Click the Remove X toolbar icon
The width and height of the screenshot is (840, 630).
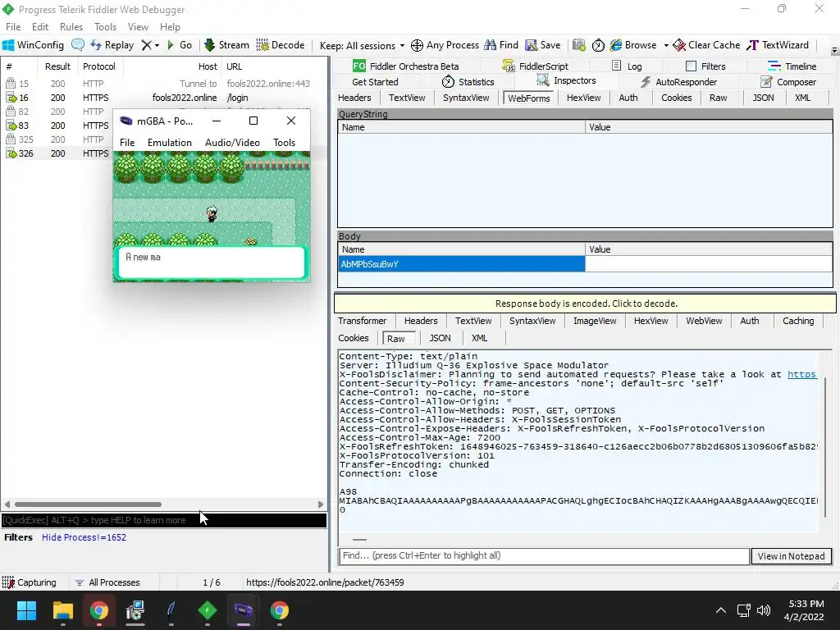tap(146, 45)
